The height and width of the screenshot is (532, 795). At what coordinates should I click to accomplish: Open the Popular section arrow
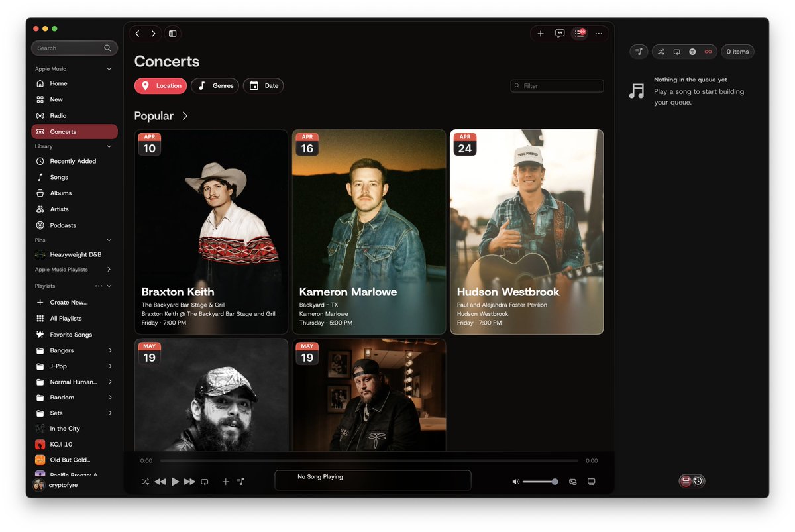pos(185,116)
